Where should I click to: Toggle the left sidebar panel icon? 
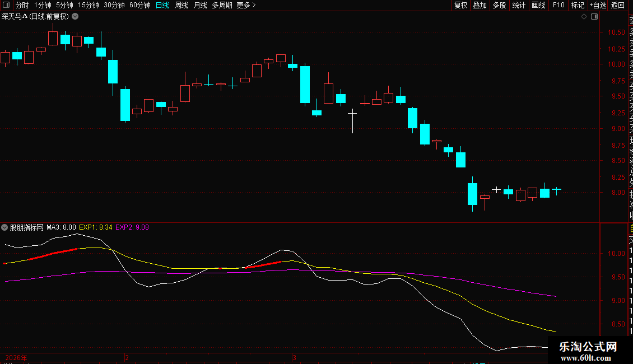[x=6, y=5]
